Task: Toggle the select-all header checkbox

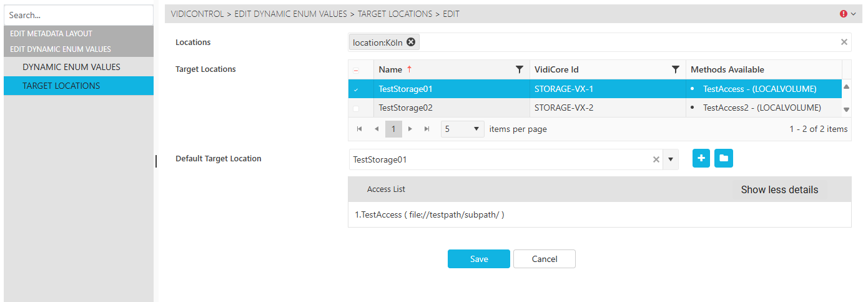Action: pyautogui.click(x=356, y=70)
